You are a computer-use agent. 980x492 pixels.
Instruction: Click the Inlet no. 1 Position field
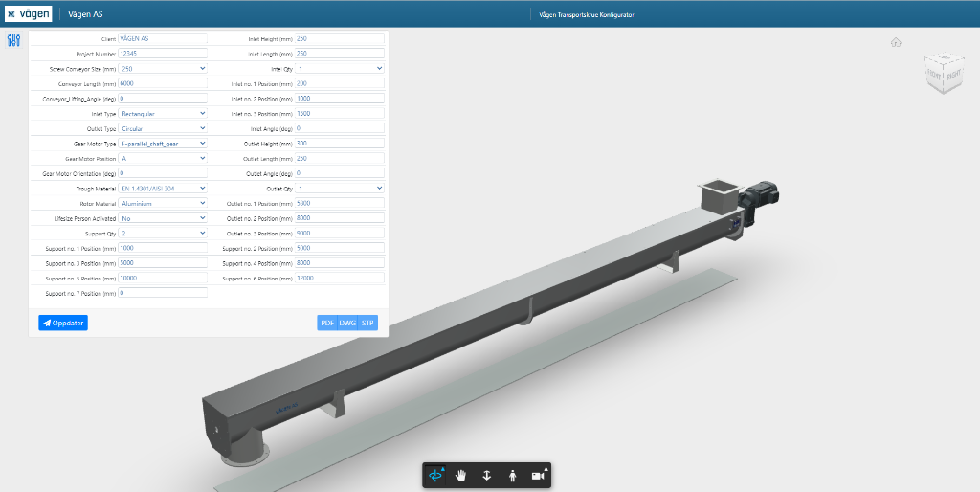[x=340, y=83]
